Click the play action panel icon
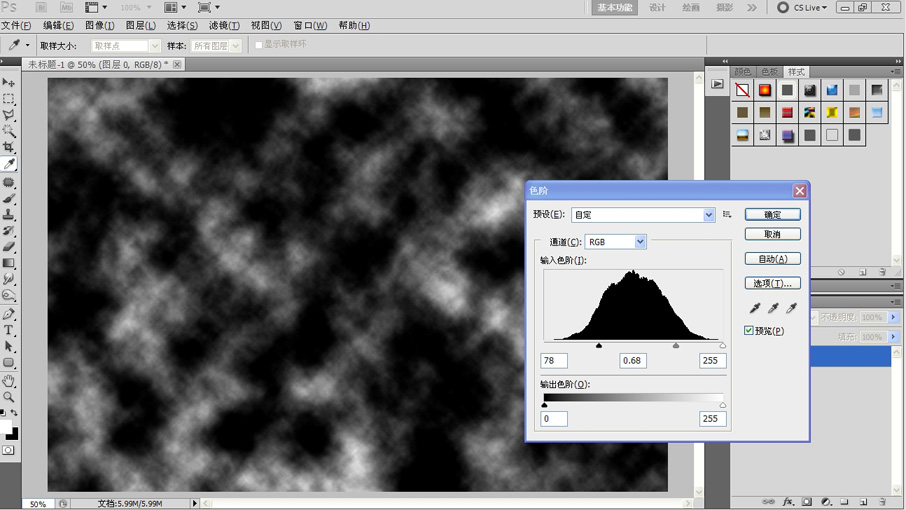The image size is (906, 510). tap(717, 84)
